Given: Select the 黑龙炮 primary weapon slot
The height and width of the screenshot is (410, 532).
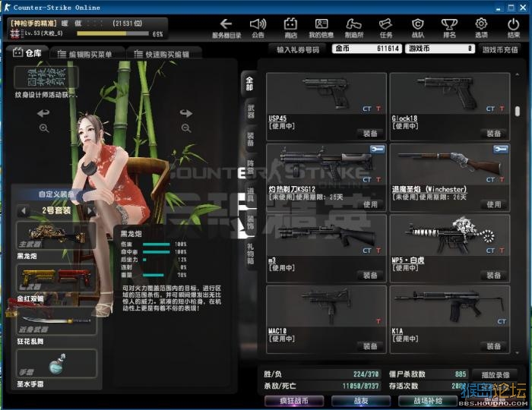Looking at the screenshot, I should [56, 236].
